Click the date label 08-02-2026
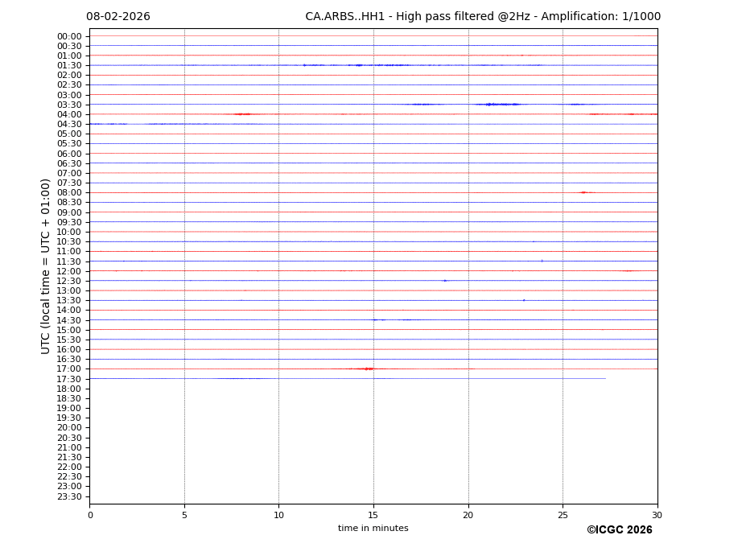Viewport: 746px width, 560px height. (117, 17)
